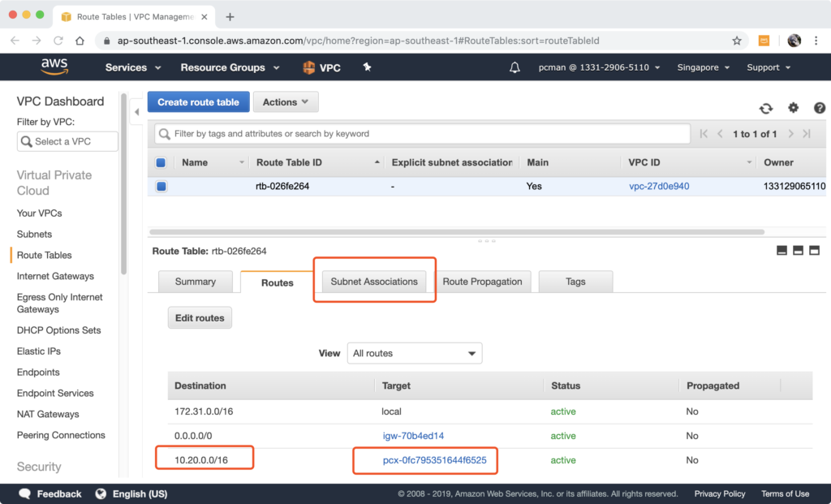
Task: Open the pcx-0fc795351644f6525 target link
Action: pyautogui.click(x=435, y=460)
